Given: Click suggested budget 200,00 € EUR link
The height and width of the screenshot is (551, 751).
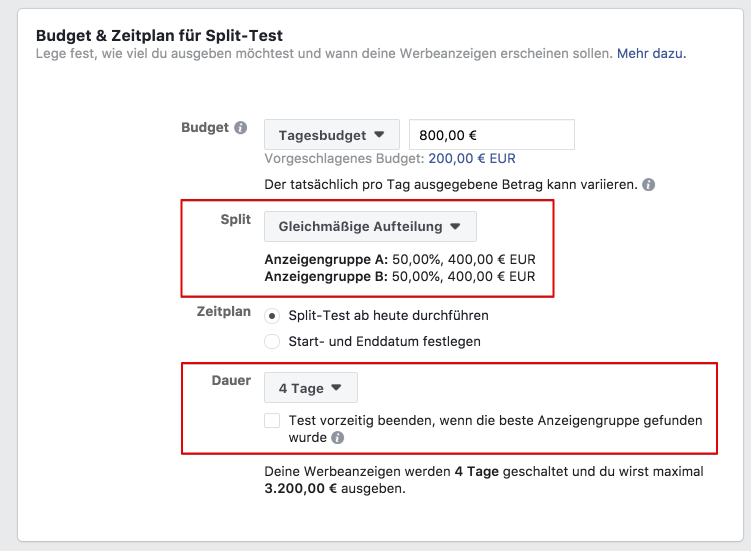Looking at the screenshot, I should click(472, 158).
